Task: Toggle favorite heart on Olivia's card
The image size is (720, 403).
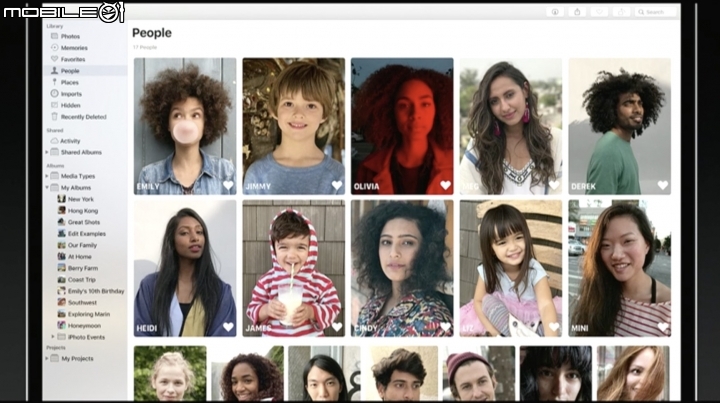Action: tap(445, 185)
